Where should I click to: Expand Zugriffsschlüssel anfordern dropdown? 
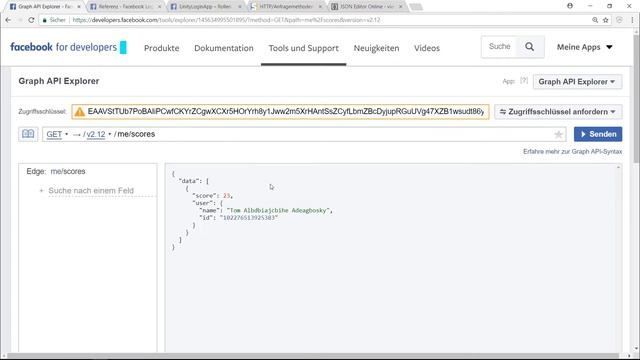click(558, 112)
